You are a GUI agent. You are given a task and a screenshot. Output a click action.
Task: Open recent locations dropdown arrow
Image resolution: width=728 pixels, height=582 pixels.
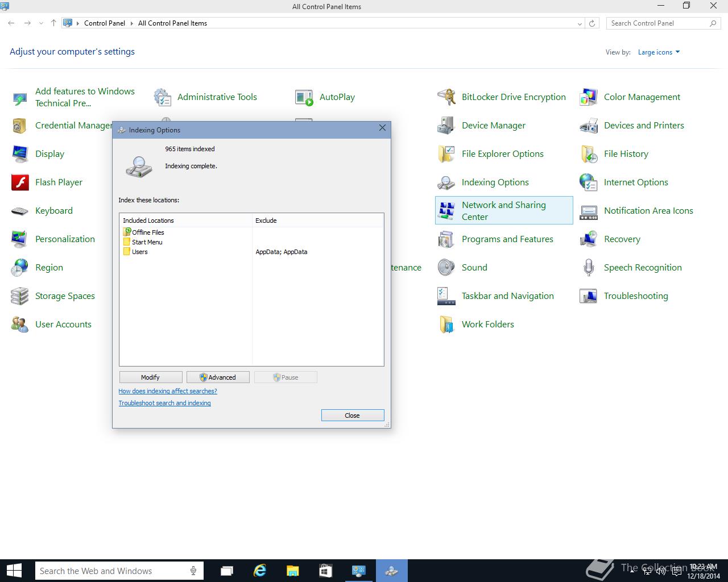(41, 23)
